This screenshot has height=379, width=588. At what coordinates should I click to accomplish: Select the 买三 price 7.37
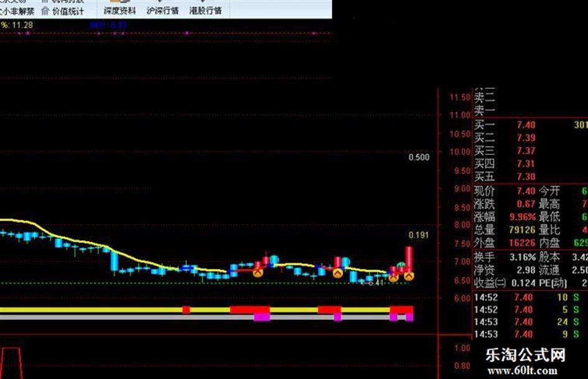pos(526,151)
